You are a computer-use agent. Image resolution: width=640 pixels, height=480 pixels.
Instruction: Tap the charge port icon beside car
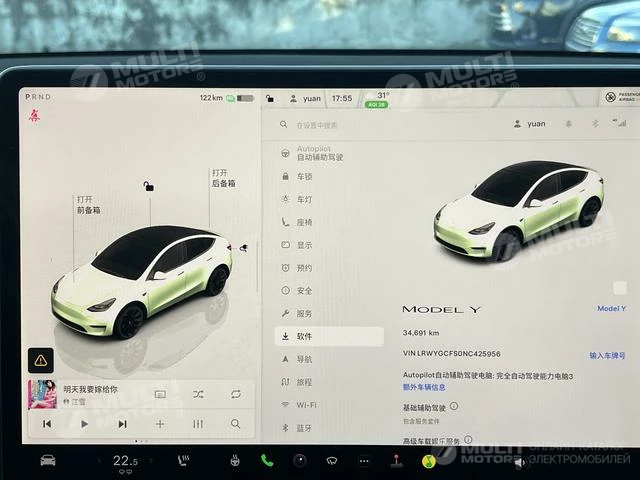pos(243,248)
